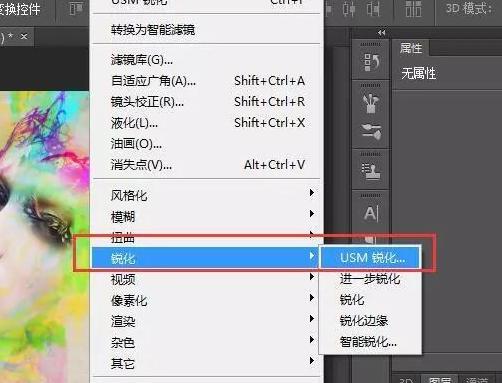The height and width of the screenshot is (383, 502).
Task: Open the History panel icon
Action: click(x=371, y=62)
